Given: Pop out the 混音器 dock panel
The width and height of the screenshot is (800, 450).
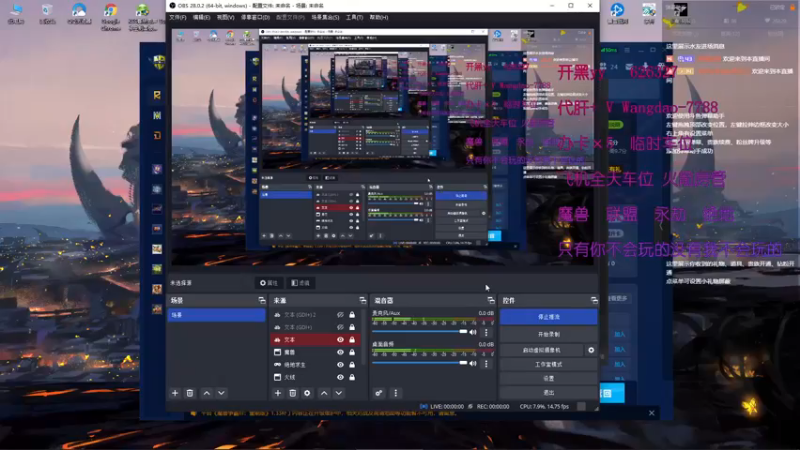Looking at the screenshot, I should tap(490, 301).
